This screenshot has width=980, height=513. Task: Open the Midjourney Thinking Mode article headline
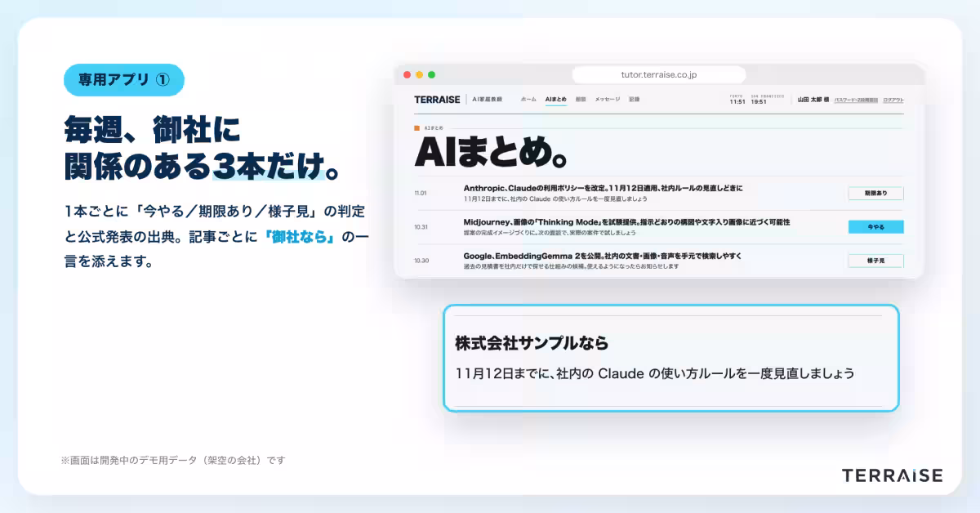pyautogui.click(x=626, y=222)
